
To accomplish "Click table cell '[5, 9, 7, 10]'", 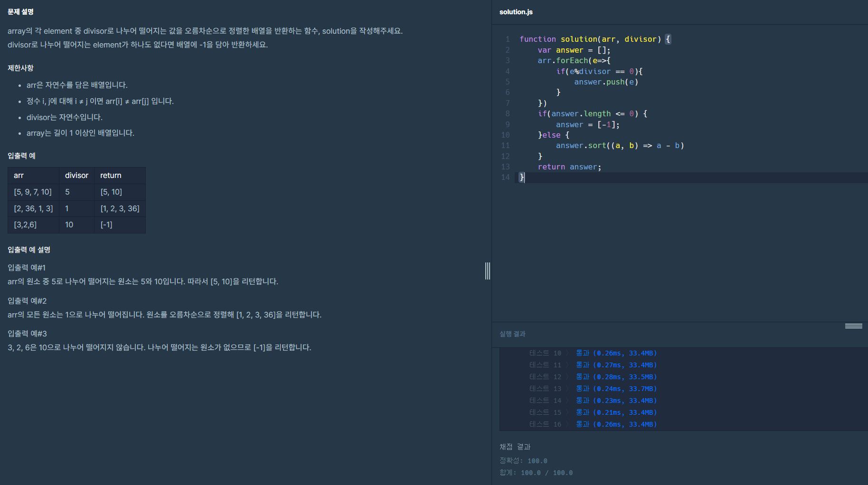I will click(x=33, y=192).
